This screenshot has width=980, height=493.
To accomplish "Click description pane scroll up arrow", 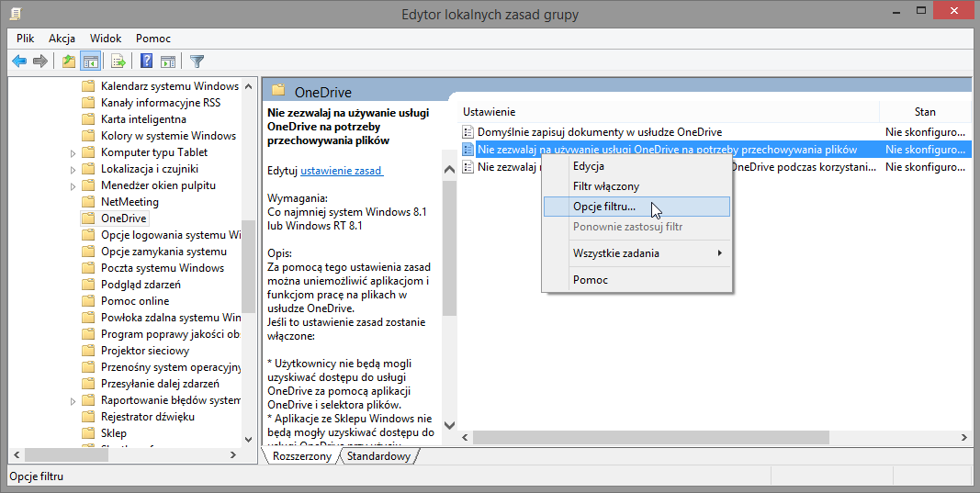I will [449, 169].
